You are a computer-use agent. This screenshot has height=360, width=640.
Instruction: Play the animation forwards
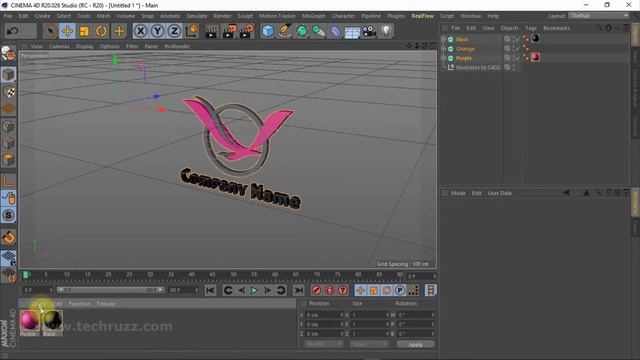pos(254,290)
